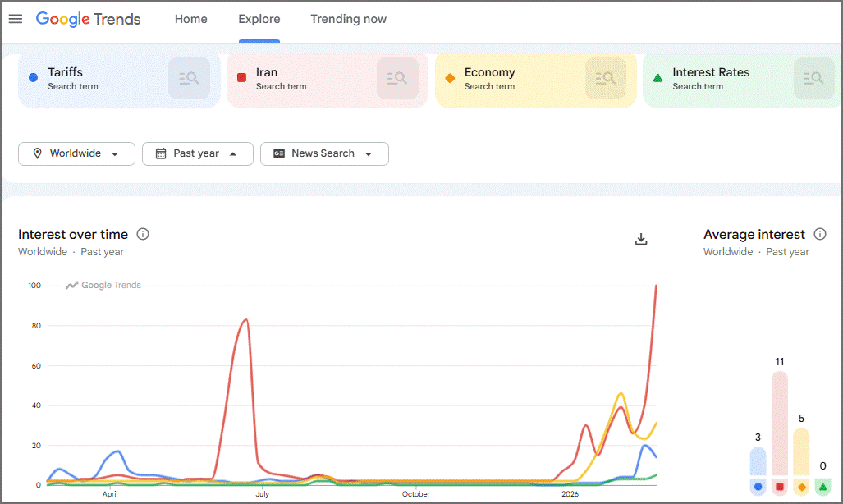This screenshot has height=504, width=843.
Task: Click the yellow Economy peak on the chart
Action: [621, 394]
